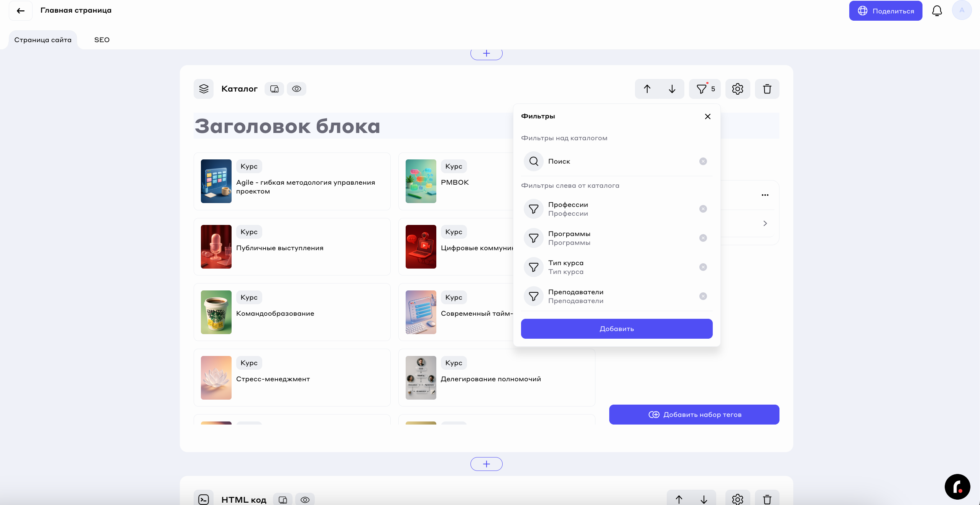Image resolution: width=980 pixels, height=505 pixels.
Task: Move the Каталог block up
Action: (647, 89)
